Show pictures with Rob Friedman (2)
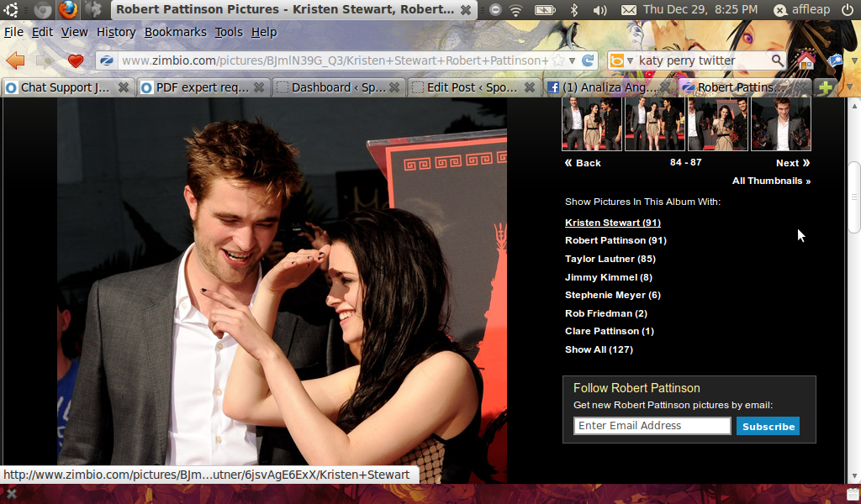The image size is (861, 504). tap(606, 313)
